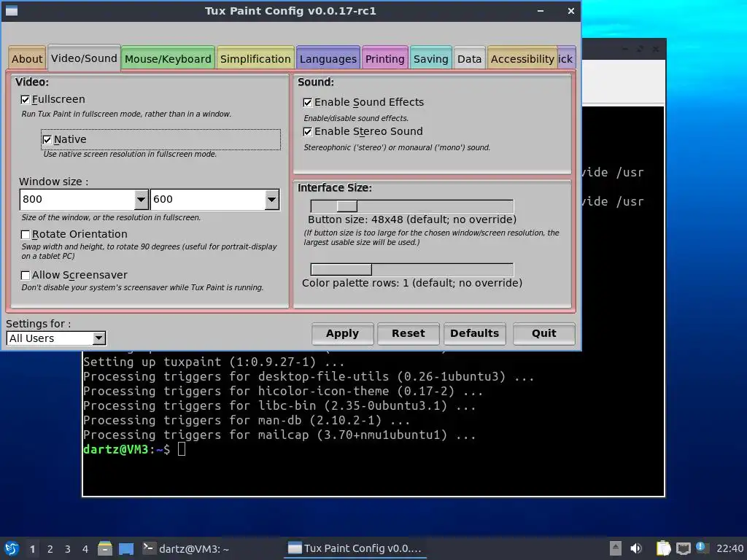The height and width of the screenshot is (560, 747).
Task: Click the 'Setting up tuxpaint' terminal line
Action: [x=214, y=362]
